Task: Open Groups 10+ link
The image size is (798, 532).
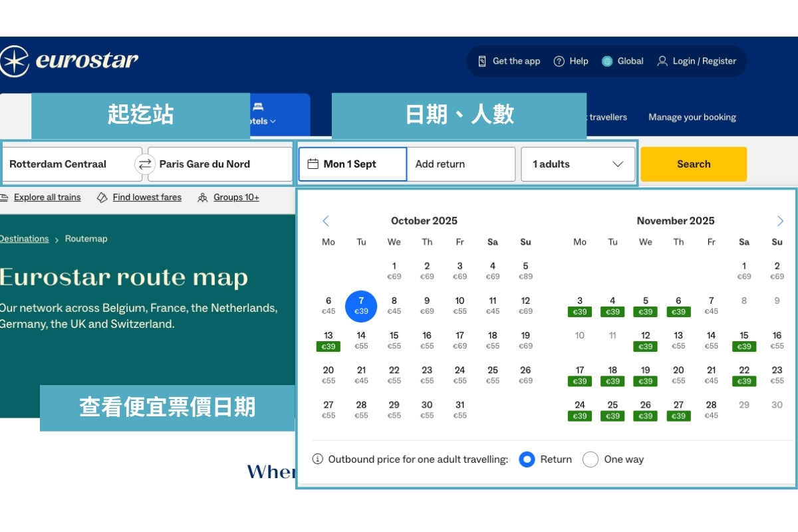Action: [x=236, y=198]
